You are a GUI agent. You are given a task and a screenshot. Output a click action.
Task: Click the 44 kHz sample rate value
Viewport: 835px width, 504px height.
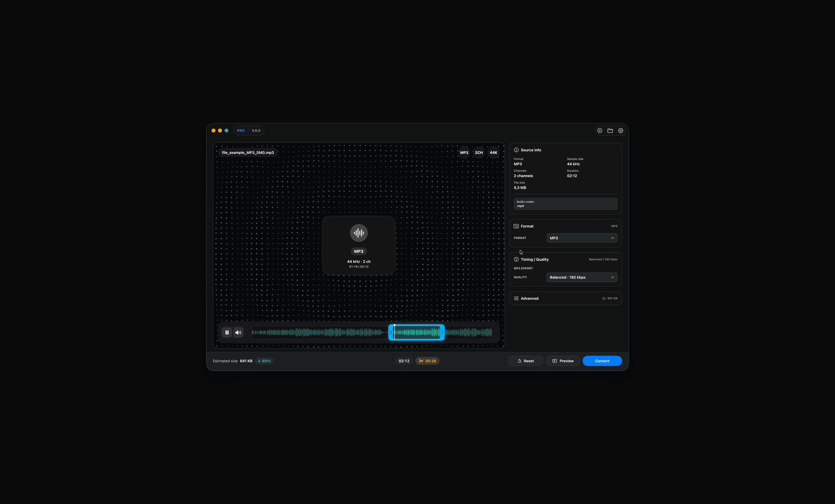tap(573, 164)
